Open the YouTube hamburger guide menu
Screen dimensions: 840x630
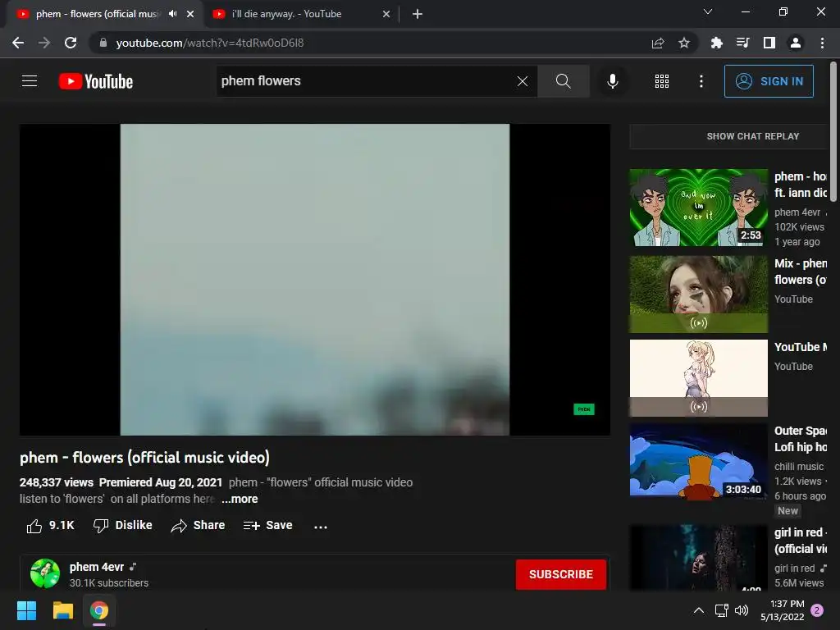tap(30, 81)
